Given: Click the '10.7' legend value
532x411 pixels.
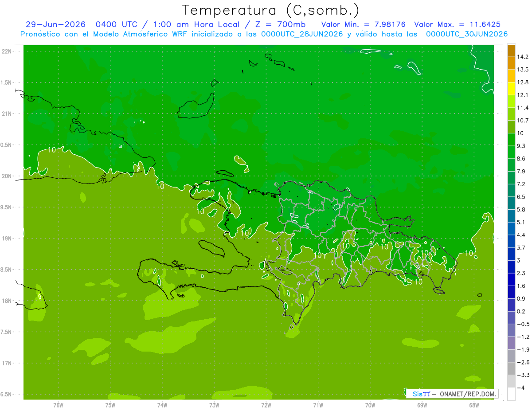Looking at the screenshot, I should tap(523, 121).
